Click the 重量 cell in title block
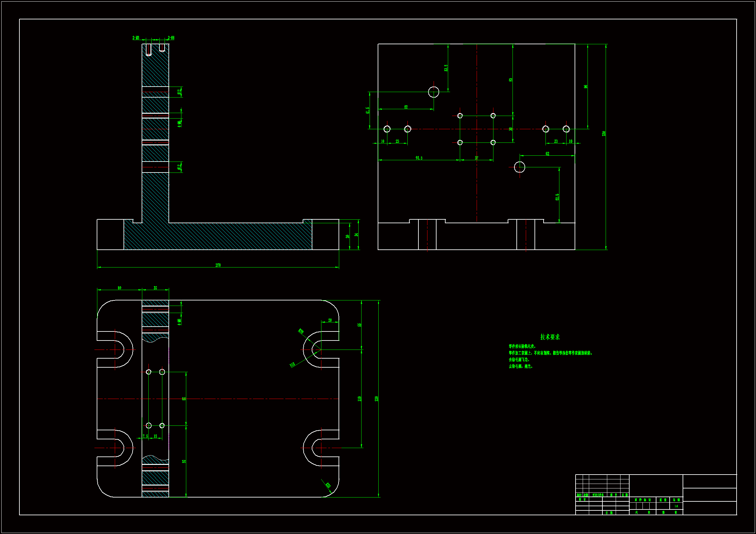Screen dimensions: 756x534 tap(663, 500)
